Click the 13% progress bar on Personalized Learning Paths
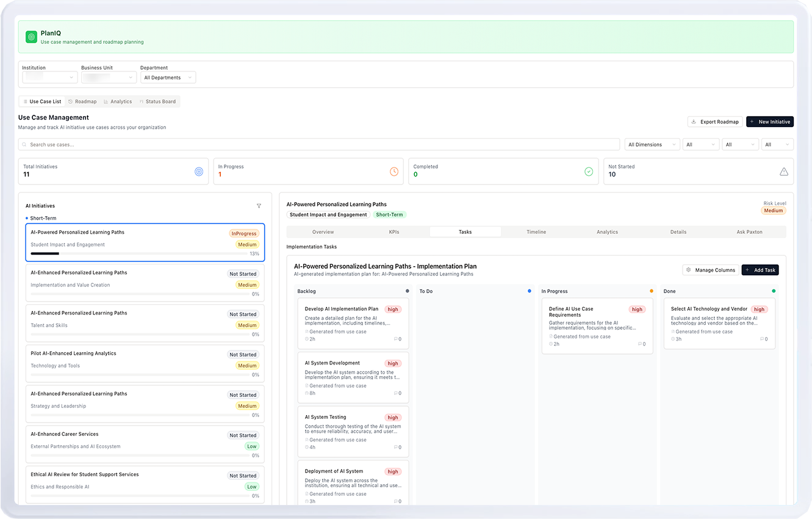 coord(138,253)
